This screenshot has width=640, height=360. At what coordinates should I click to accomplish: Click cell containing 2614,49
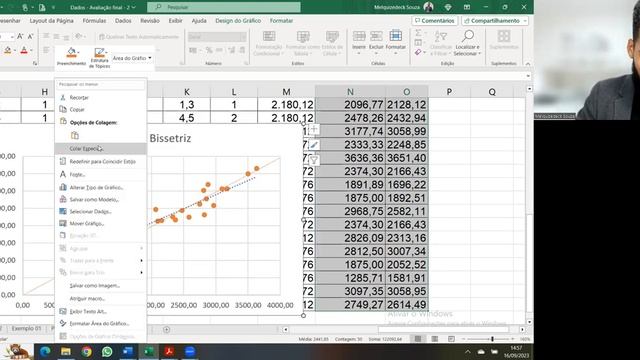pos(407,304)
